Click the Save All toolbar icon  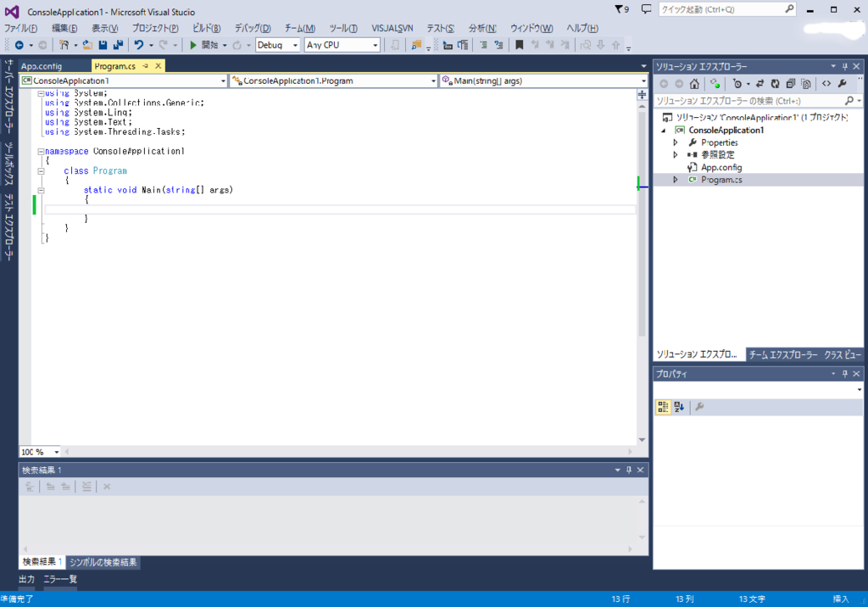click(118, 45)
